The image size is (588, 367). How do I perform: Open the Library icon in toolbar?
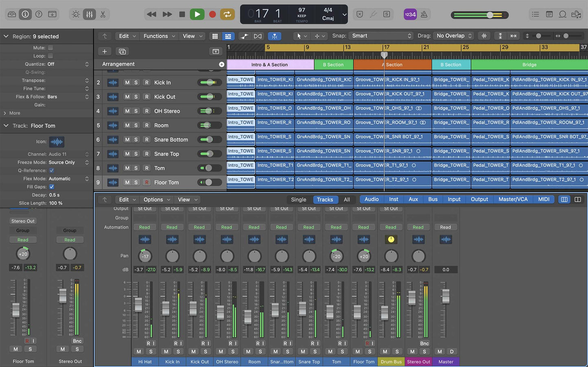(x=12, y=14)
